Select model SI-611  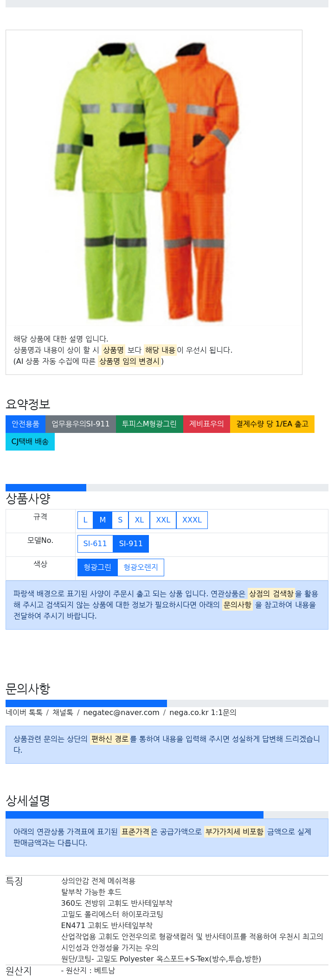pyautogui.click(x=95, y=543)
